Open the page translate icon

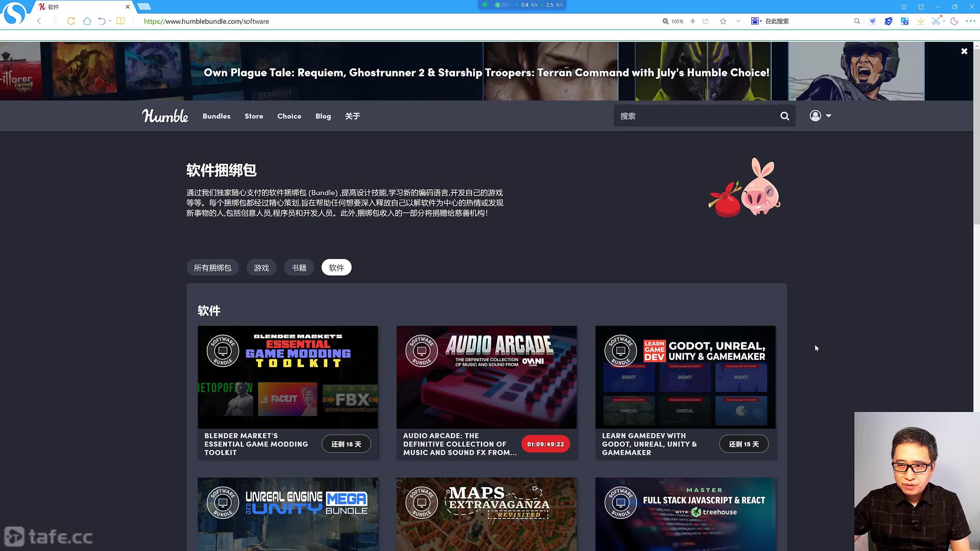pyautogui.click(x=905, y=21)
